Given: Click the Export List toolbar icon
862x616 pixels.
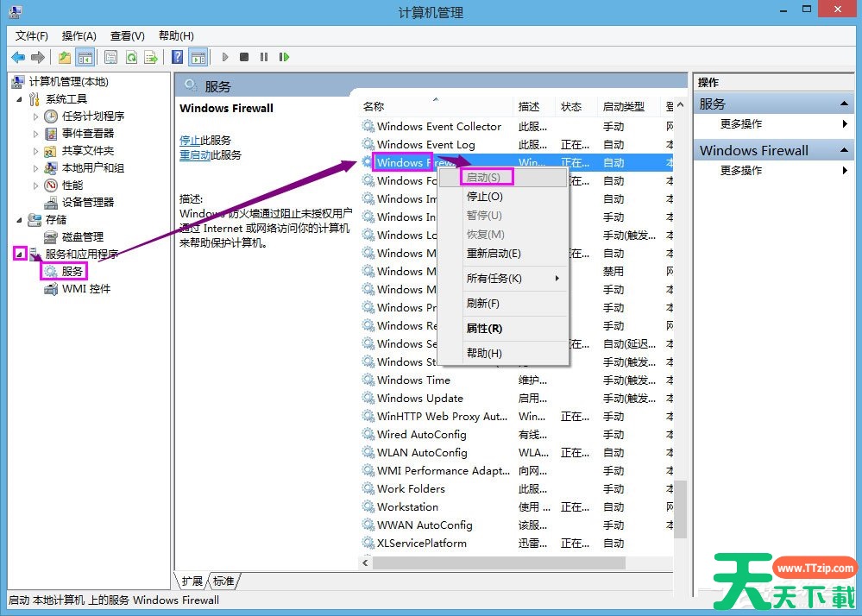Looking at the screenshot, I should (x=151, y=57).
